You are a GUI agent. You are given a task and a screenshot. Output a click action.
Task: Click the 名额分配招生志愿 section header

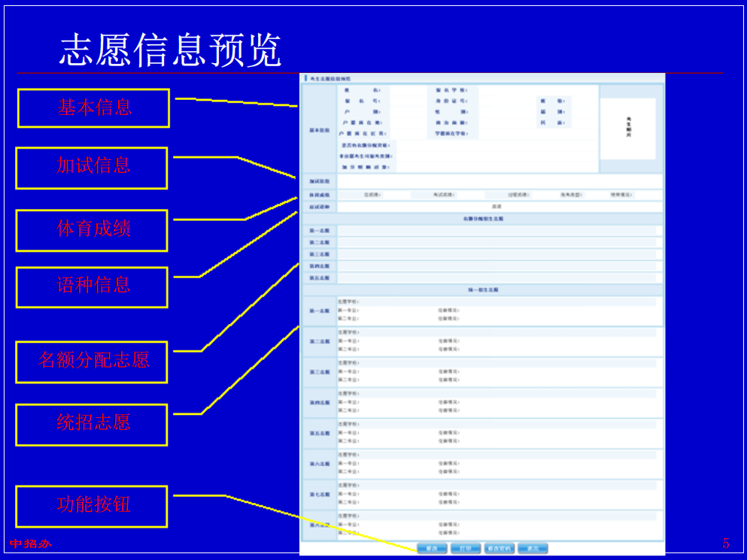tap(482, 219)
